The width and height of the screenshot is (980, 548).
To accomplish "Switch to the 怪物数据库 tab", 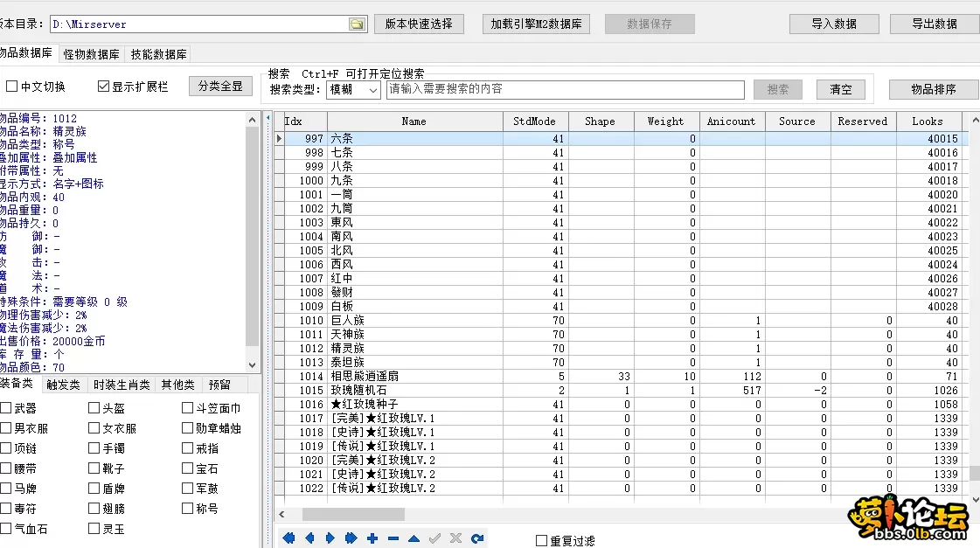I will tap(91, 53).
